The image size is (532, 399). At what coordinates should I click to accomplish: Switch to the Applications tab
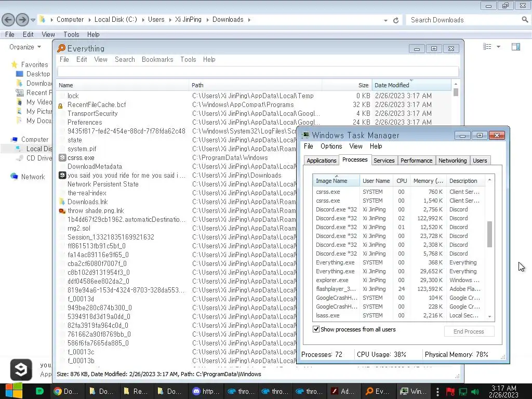(x=321, y=161)
